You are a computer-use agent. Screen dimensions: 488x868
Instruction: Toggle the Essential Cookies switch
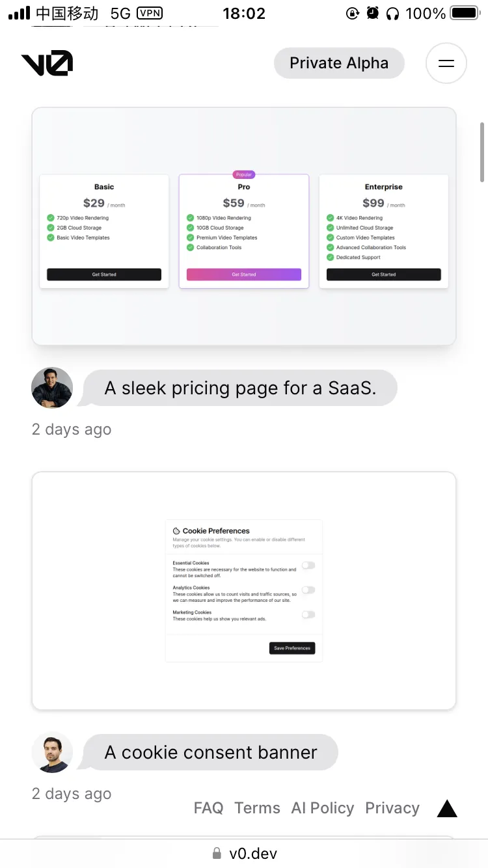[308, 565]
